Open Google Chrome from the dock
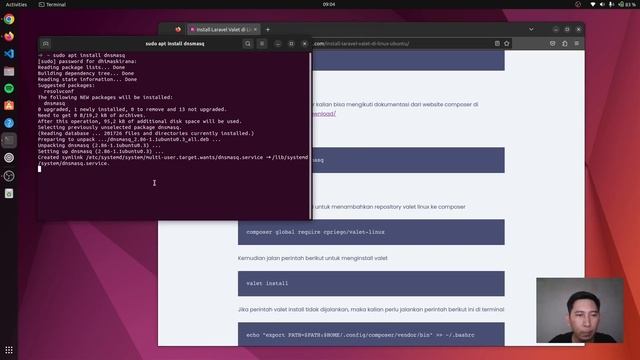The height and width of the screenshot is (360, 640). pos(9,19)
